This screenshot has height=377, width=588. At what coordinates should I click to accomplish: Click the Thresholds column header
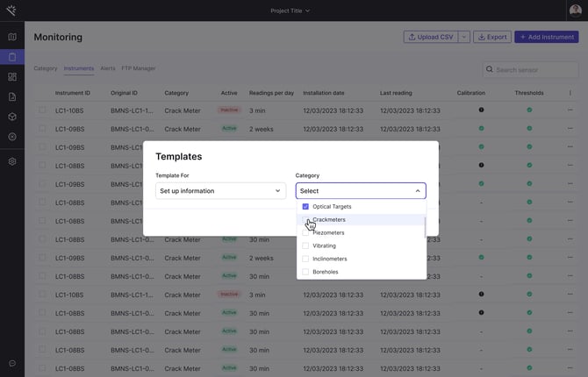tap(529, 93)
